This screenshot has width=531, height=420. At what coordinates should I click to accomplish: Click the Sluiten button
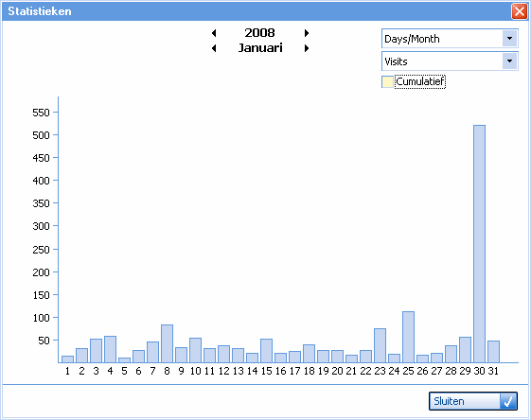473,401
